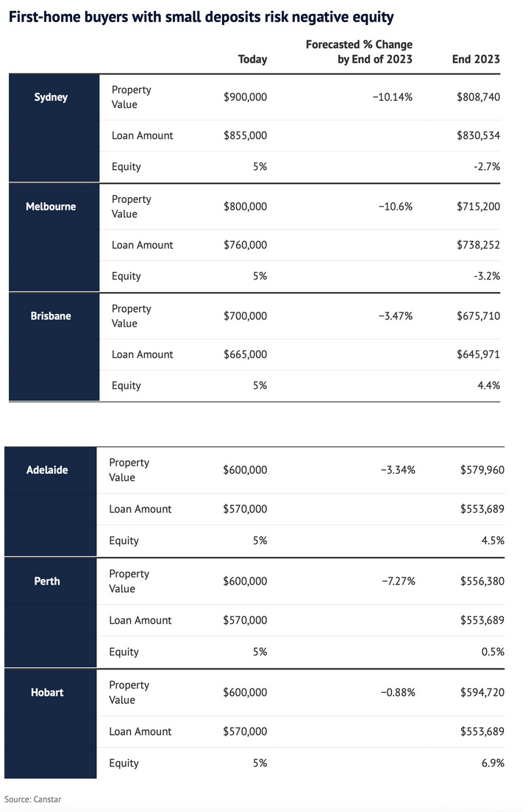Click the End 2023 column header
The width and height of the screenshot is (528, 812).
click(477, 59)
